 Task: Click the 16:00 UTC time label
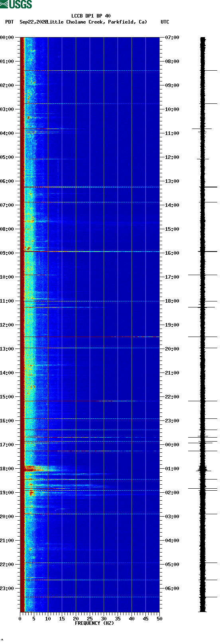coord(172,253)
